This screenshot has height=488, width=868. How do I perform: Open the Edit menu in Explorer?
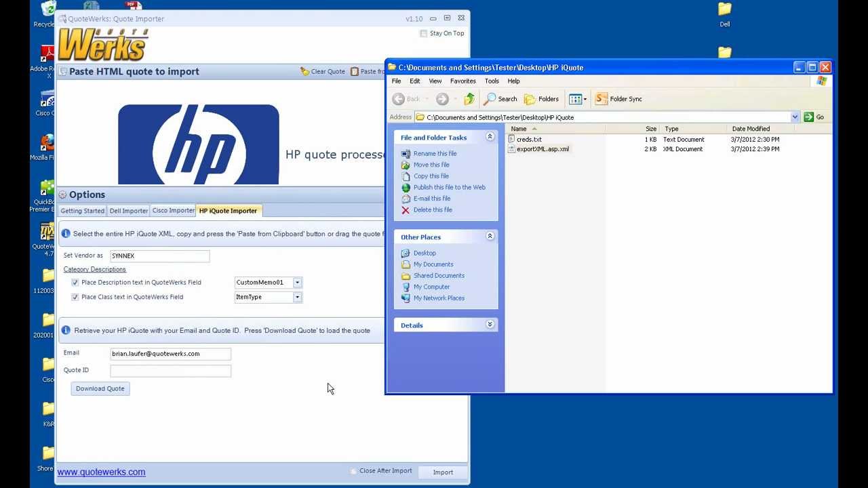click(x=415, y=81)
